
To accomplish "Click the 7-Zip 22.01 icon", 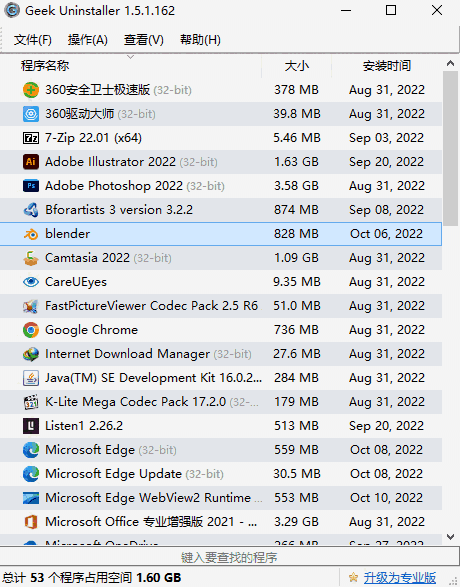I will click(x=31, y=138).
